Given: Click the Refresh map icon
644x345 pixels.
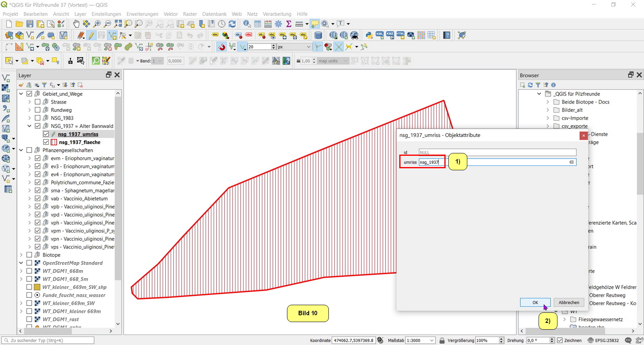Looking at the screenshot, I should coord(232,24).
